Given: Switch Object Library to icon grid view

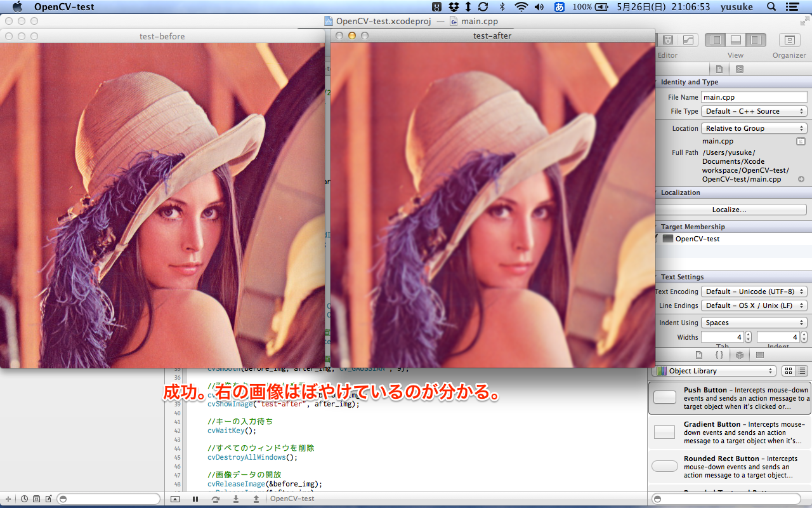Looking at the screenshot, I should [789, 371].
